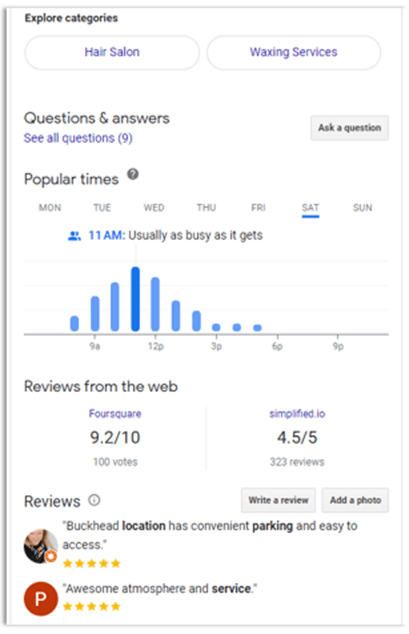Select the 9a bar in the chart
409x634 pixels.
coord(95,314)
